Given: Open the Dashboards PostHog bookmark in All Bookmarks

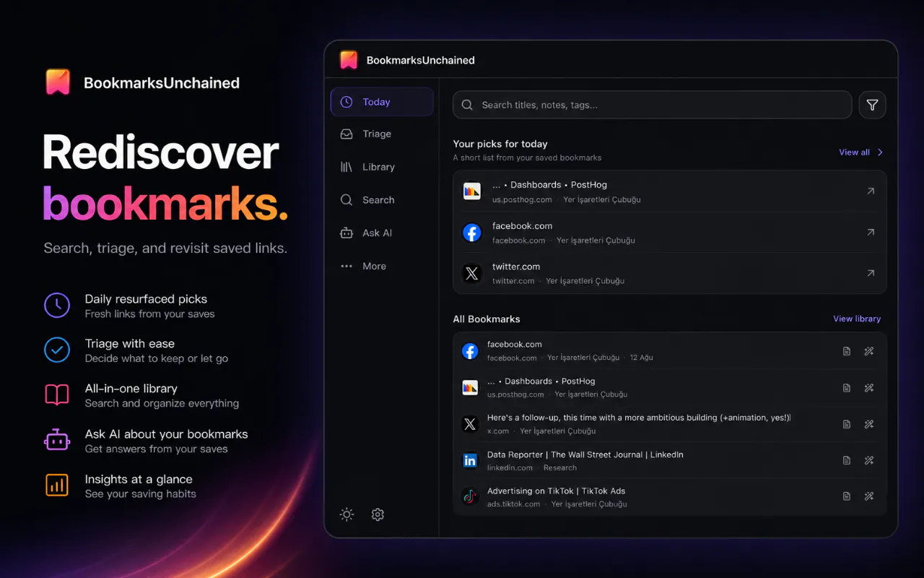Looking at the screenshot, I should click(541, 381).
